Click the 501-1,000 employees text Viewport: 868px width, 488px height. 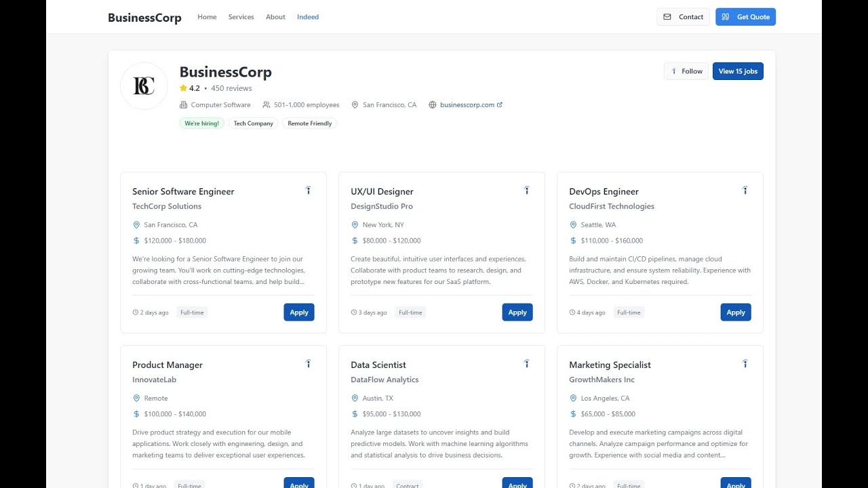(307, 105)
